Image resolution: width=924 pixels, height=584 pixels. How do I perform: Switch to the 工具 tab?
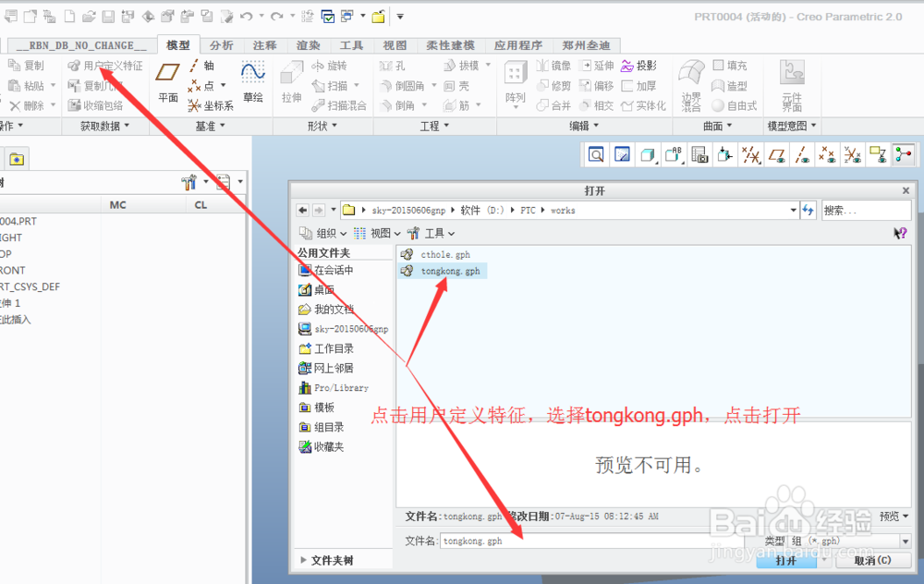pos(351,45)
